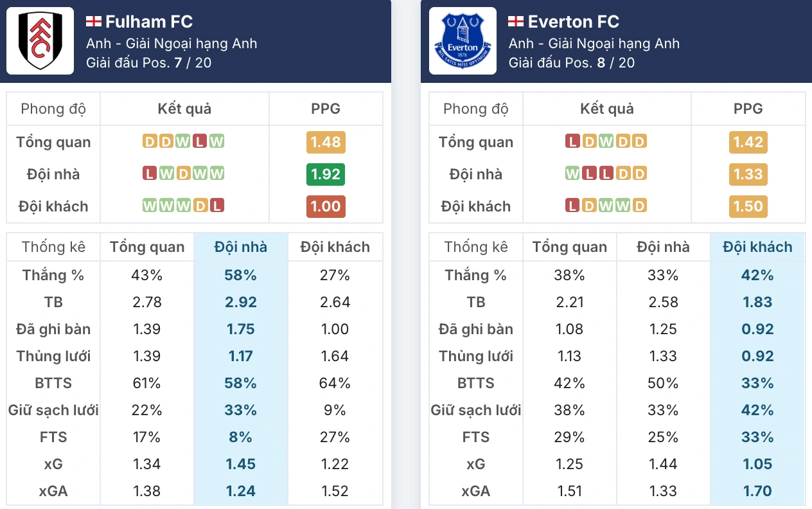The height and width of the screenshot is (509, 812).
Task: Toggle Fulham's Đội khách form row
Action: click(53, 206)
